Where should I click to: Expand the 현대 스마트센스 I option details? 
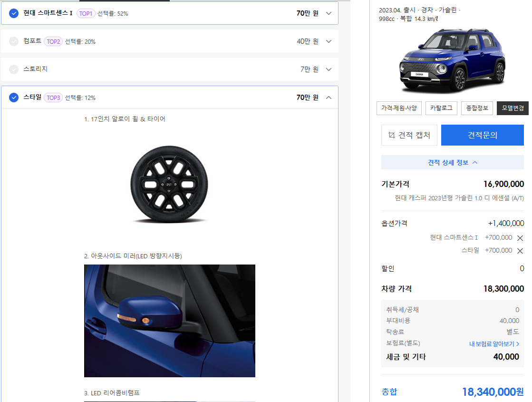click(x=329, y=14)
